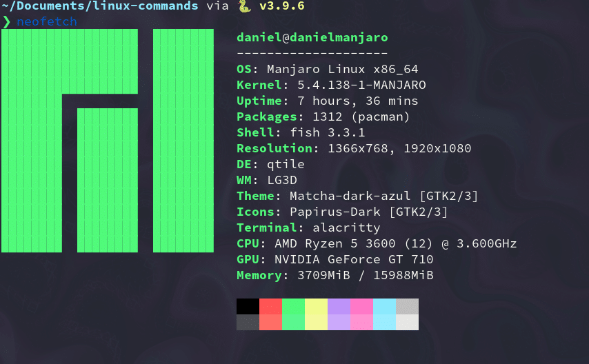Click the cyan color block, top row

coord(384,307)
